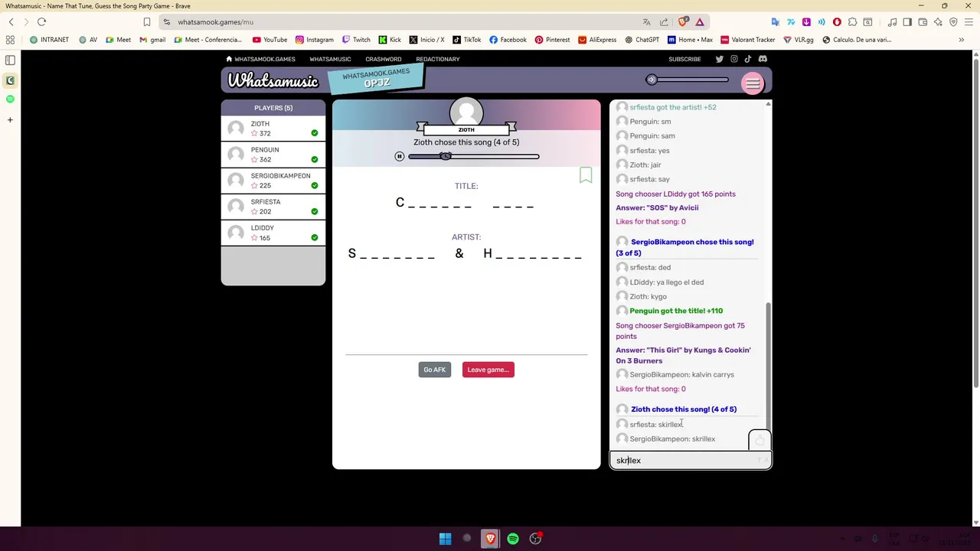Share this page icon

pos(664,22)
